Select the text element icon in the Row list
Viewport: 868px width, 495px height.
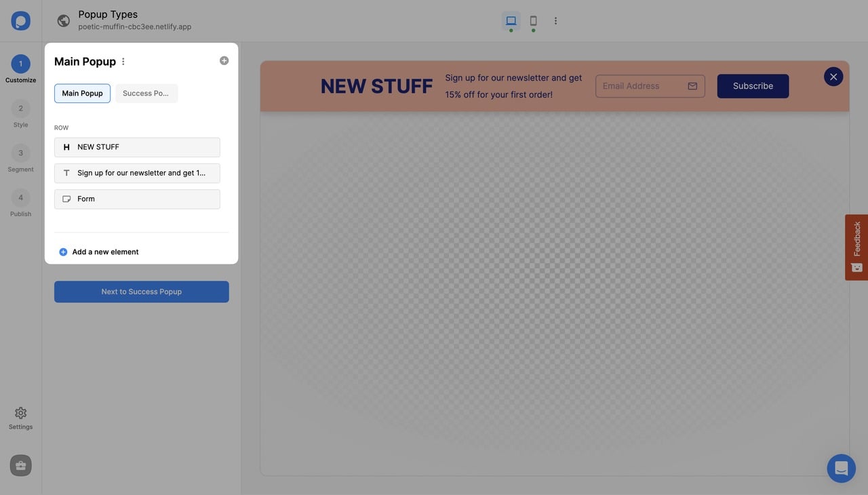point(64,172)
